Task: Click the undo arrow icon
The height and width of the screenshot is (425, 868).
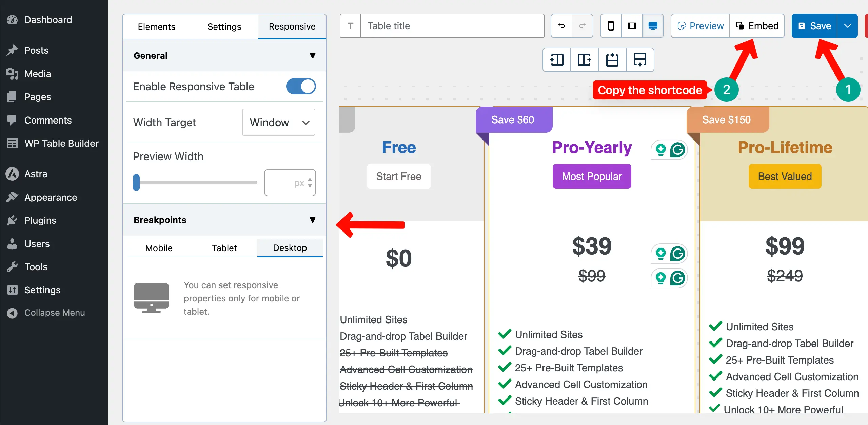Action: tap(561, 26)
